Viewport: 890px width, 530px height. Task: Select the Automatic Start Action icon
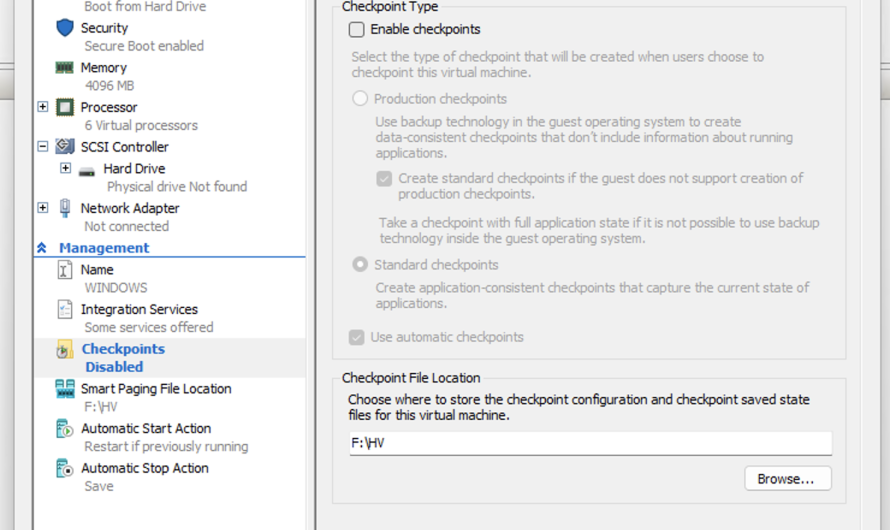pos(65,429)
